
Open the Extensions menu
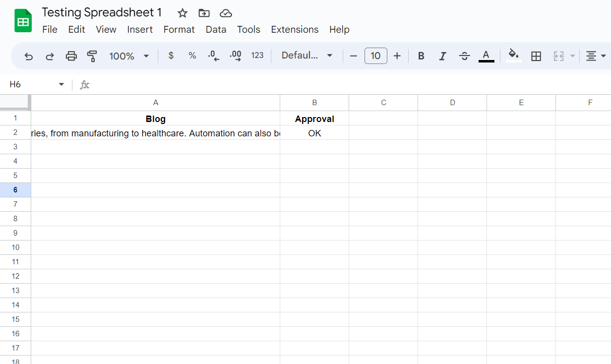point(295,30)
